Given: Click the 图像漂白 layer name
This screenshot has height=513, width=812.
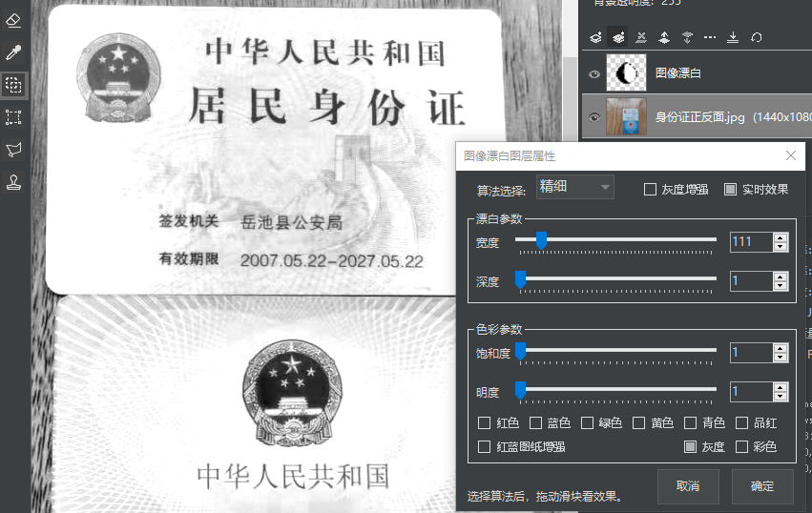Looking at the screenshot, I should 677,73.
